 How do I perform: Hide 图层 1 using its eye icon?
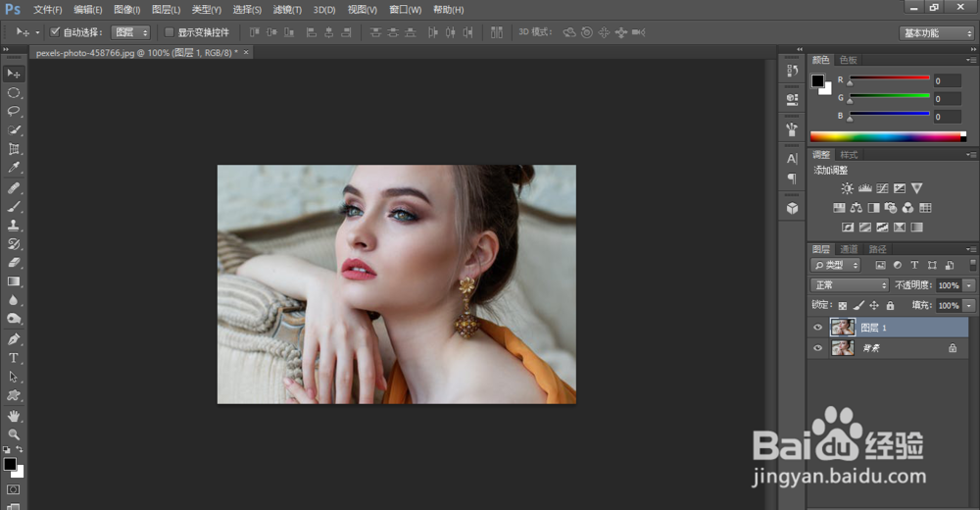[x=818, y=328]
